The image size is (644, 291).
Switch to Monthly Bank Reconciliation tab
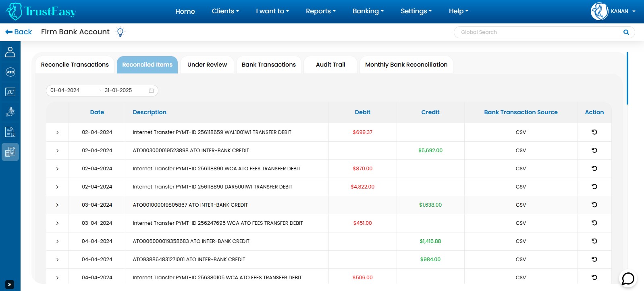[406, 65]
